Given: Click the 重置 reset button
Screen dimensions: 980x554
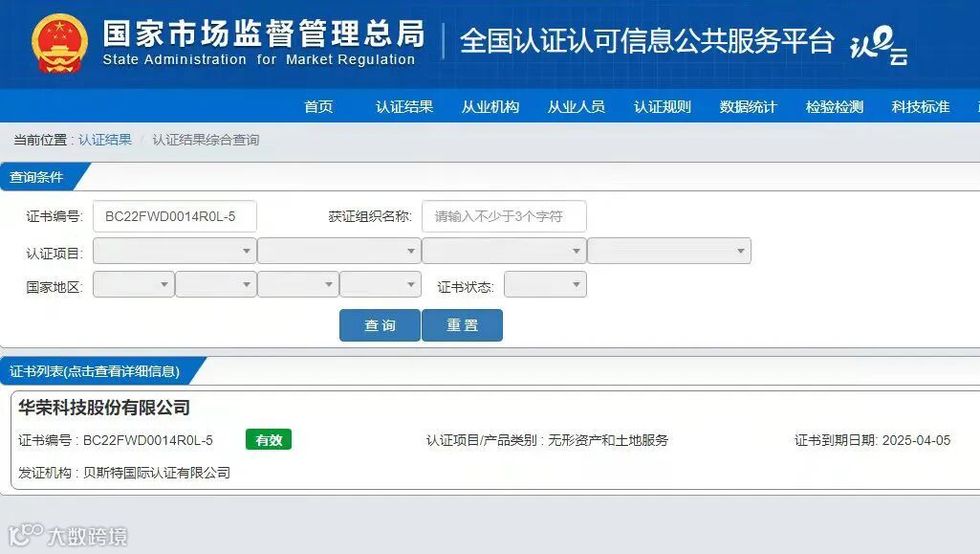Looking at the screenshot, I should point(463,325).
